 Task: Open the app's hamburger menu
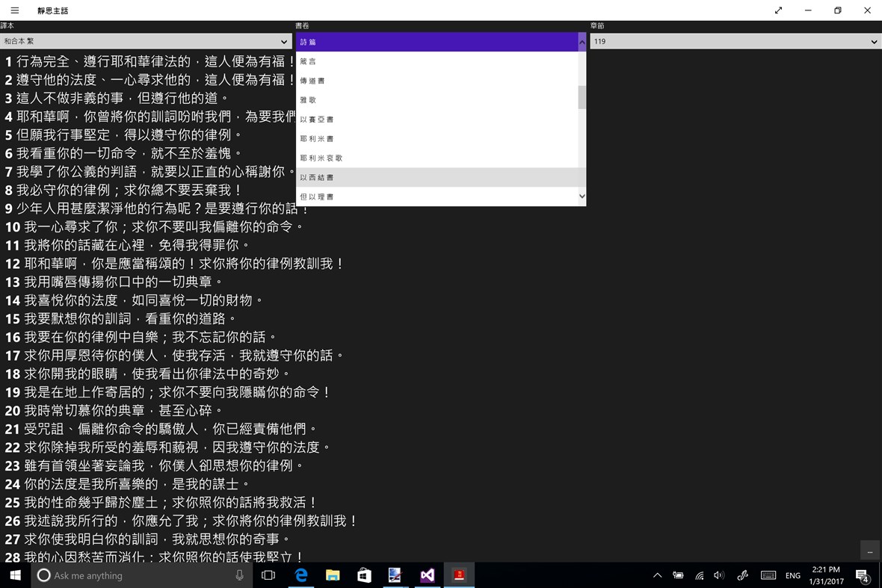coord(14,10)
